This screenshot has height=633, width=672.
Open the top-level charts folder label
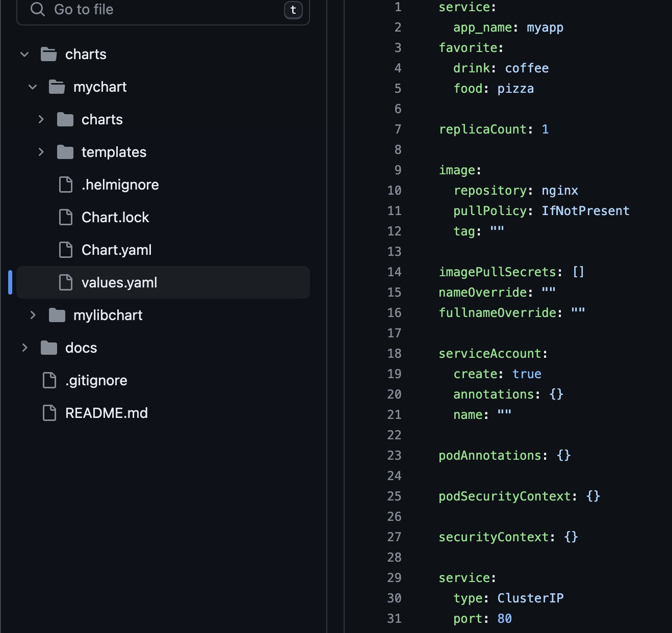[86, 54]
